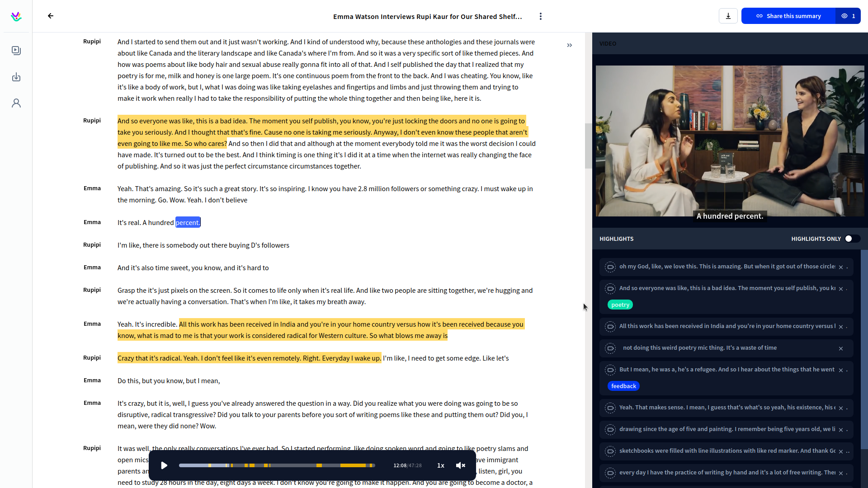Screen dimensions: 868x488
Task: Click the download icon at top right
Action: (x=728, y=16)
